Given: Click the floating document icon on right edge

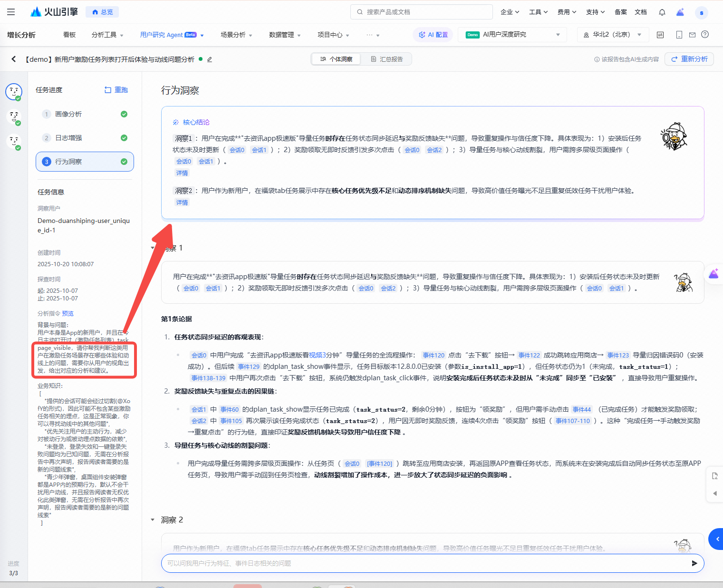Looking at the screenshot, I should pyautogui.click(x=714, y=476).
